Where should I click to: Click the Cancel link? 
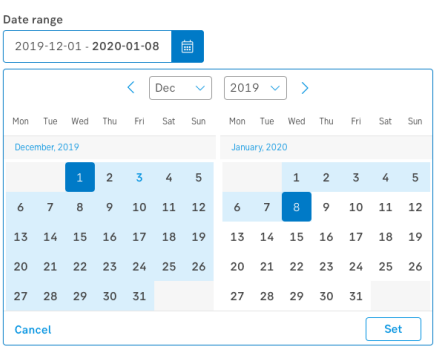(x=33, y=330)
